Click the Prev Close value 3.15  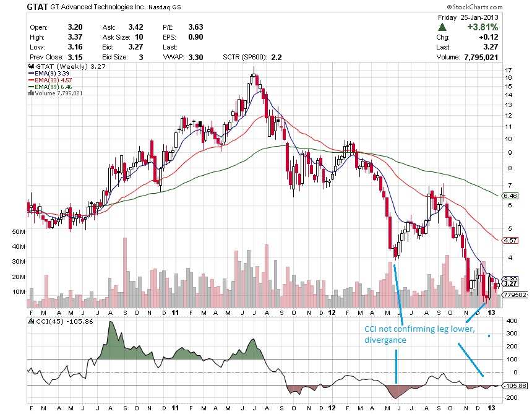(x=75, y=57)
